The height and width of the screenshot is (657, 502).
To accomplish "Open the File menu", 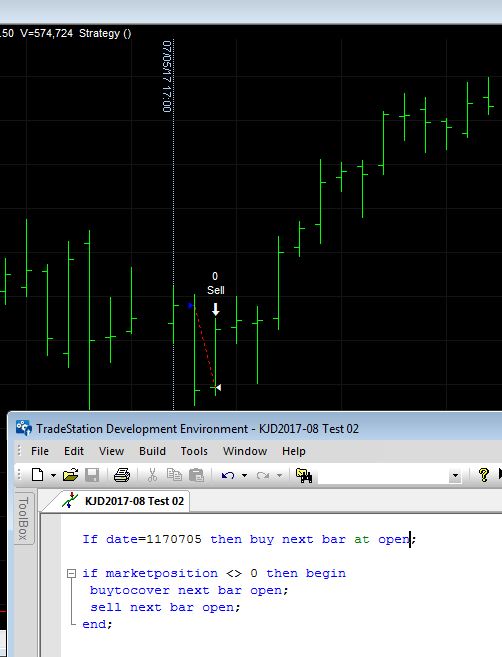I will [x=40, y=451].
